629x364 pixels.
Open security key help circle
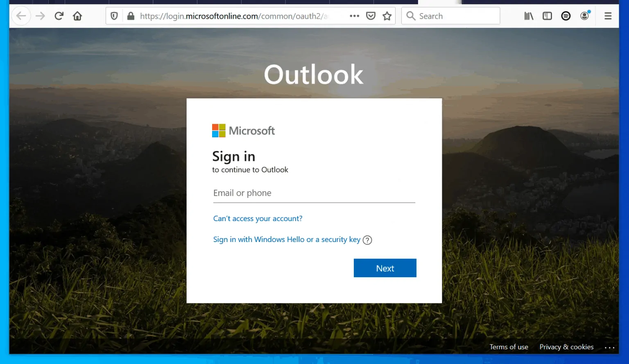coord(367,240)
